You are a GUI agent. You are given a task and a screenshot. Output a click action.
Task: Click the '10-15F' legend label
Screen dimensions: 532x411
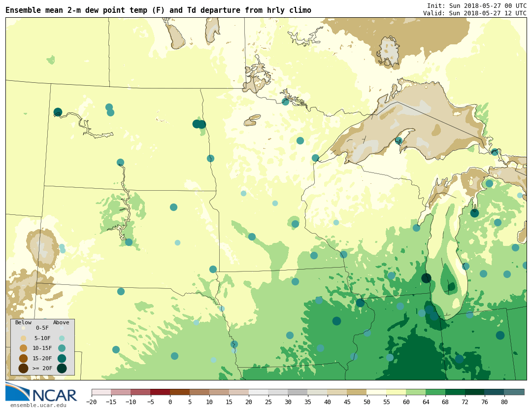coord(42,348)
